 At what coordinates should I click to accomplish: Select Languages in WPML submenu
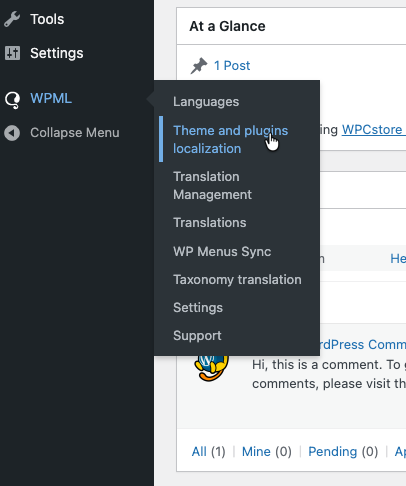(206, 102)
